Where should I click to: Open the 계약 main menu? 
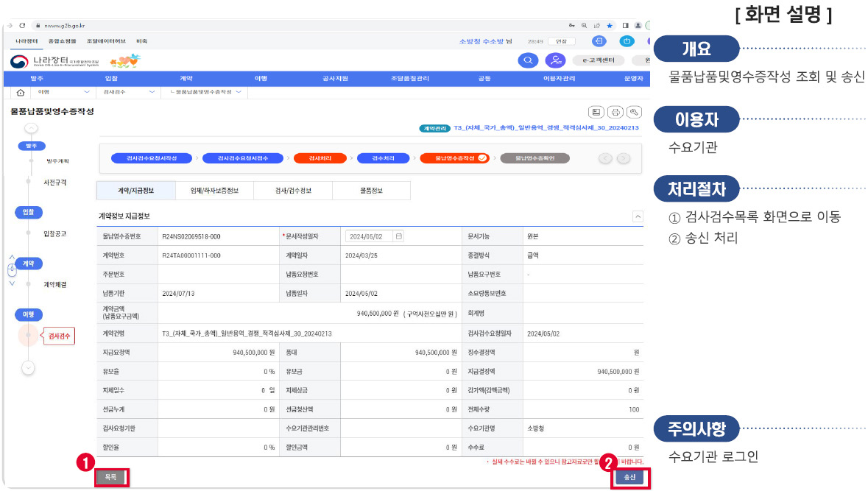(x=186, y=79)
